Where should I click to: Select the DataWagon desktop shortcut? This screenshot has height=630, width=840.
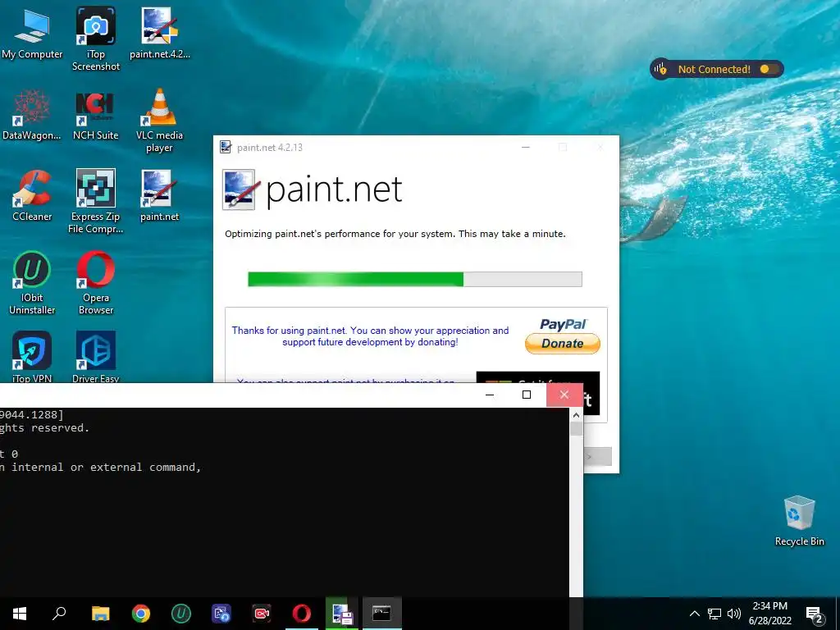point(32,115)
